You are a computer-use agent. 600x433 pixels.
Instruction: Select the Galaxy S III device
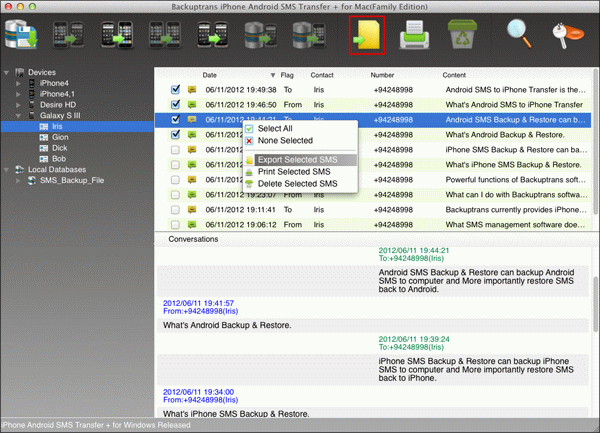click(x=60, y=116)
